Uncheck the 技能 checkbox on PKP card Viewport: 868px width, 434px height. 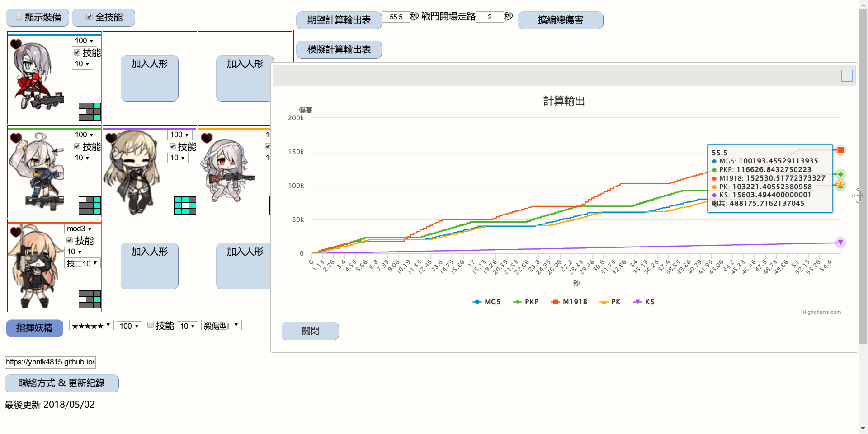[77, 146]
